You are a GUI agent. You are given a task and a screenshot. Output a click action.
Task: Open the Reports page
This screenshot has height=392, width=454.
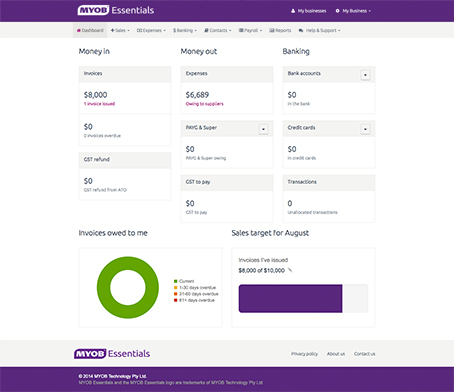280,30
